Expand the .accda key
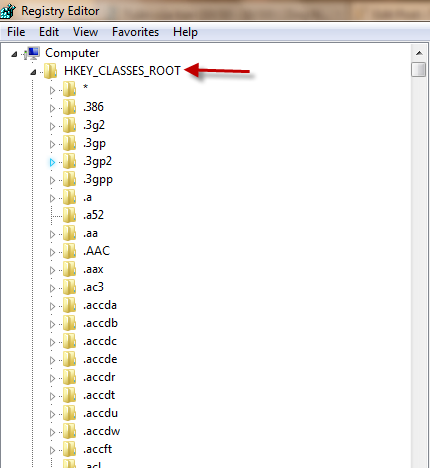 (x=52, y=306)
